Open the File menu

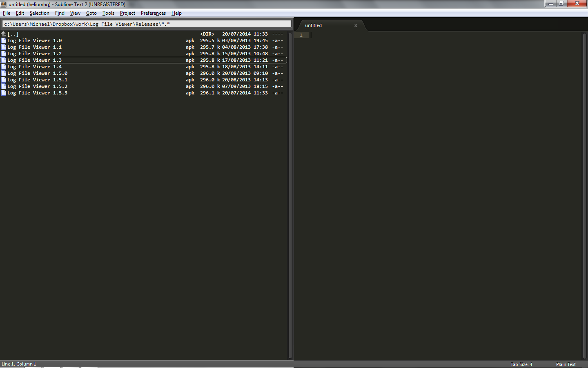point(7,13)
